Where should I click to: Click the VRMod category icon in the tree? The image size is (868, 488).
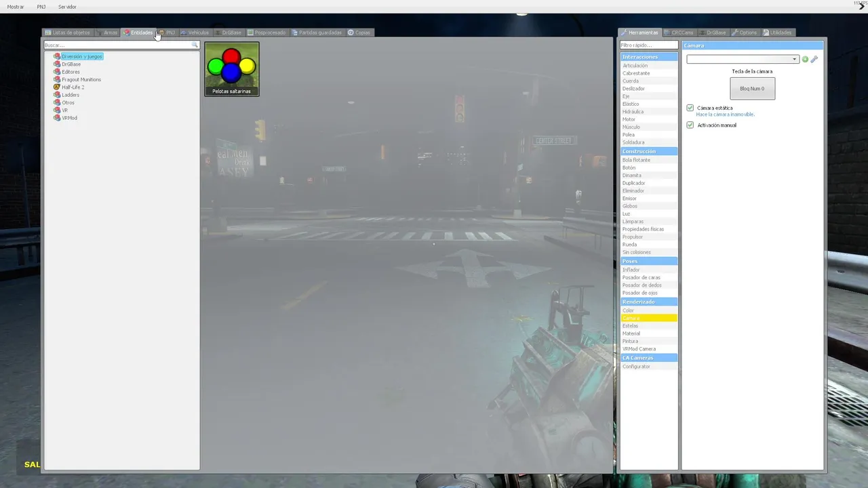pos(57,118)
